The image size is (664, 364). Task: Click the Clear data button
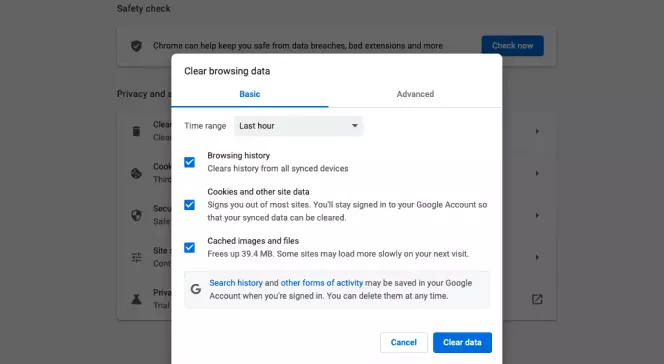pos(462,342)
